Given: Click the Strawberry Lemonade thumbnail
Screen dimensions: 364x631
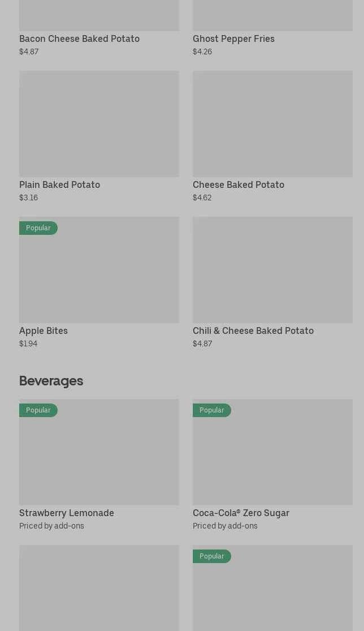Looking at the screenshot, I should [x=99, y=457].
